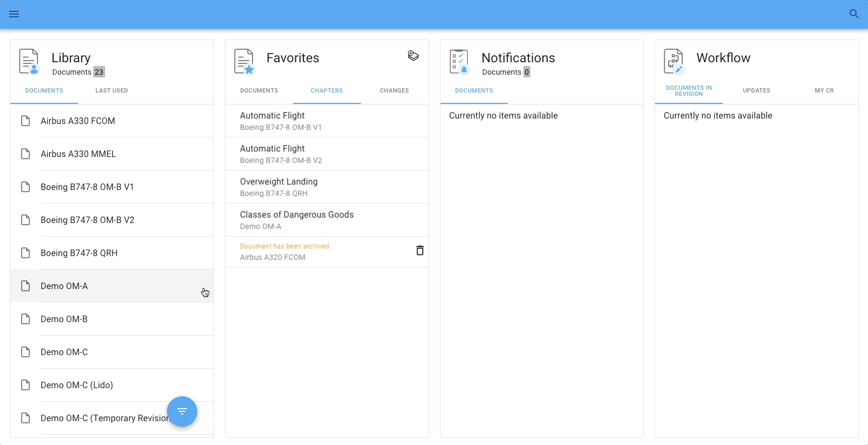Click the Workflow panel title
The height and width of the screenshot is (445, 868).
pos(723,58)
